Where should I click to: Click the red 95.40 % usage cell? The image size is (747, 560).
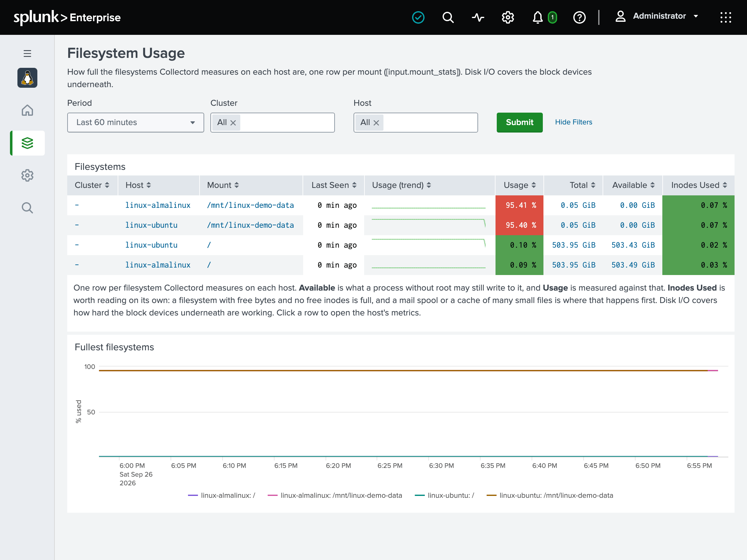click(x=519, y=225)
